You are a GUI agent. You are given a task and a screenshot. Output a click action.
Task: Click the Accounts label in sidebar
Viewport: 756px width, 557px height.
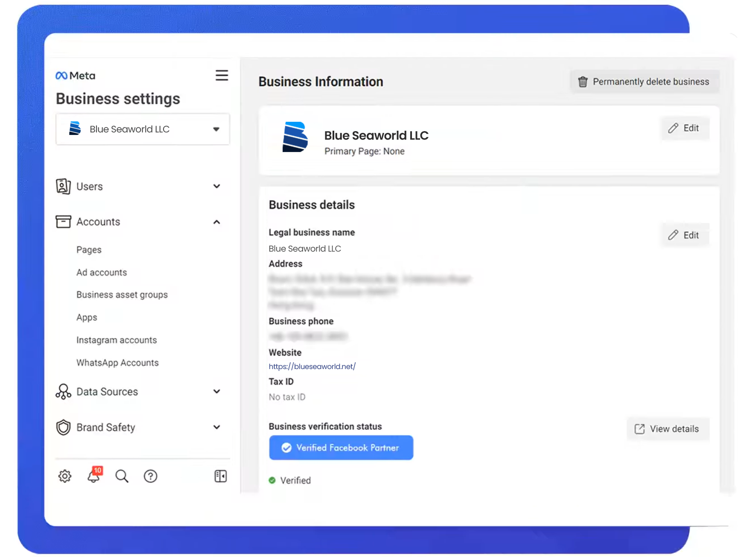point(98,222)
